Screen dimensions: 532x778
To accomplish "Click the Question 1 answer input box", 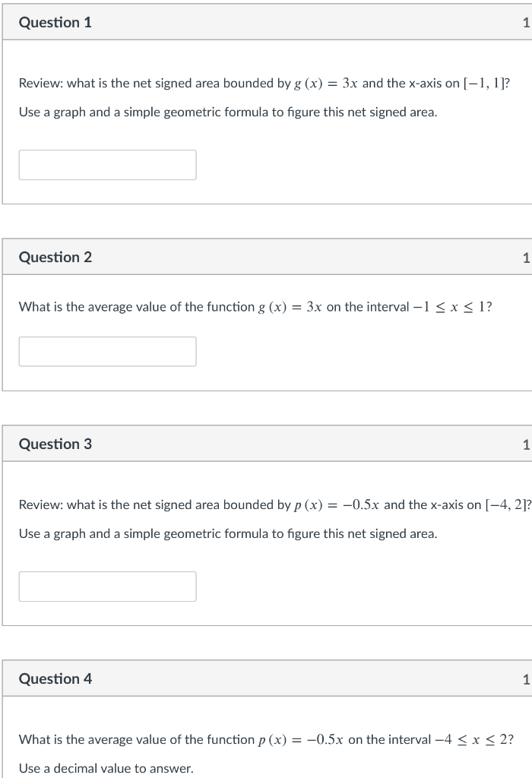I will tap(107, 165).
